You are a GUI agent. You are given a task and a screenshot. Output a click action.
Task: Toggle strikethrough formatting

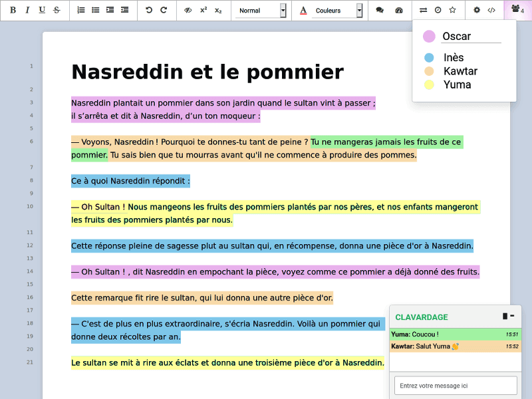click(x=57, y=10)
